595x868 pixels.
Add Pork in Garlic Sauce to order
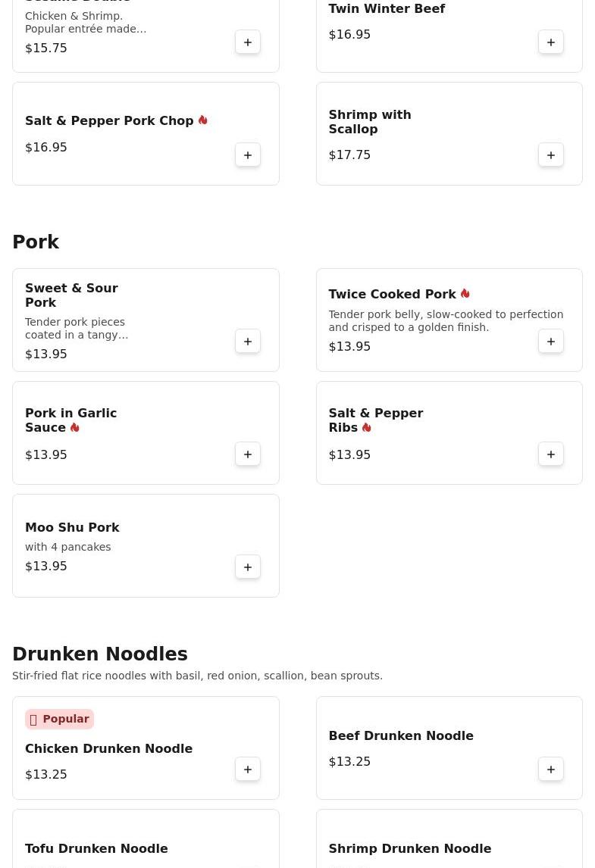pos(248,454)
